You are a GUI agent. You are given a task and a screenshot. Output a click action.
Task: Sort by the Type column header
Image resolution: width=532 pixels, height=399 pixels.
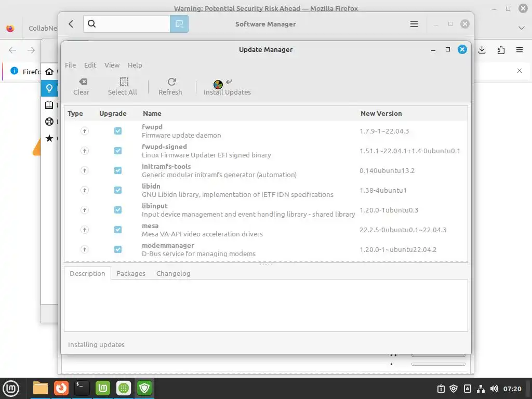tap(75, 114)
